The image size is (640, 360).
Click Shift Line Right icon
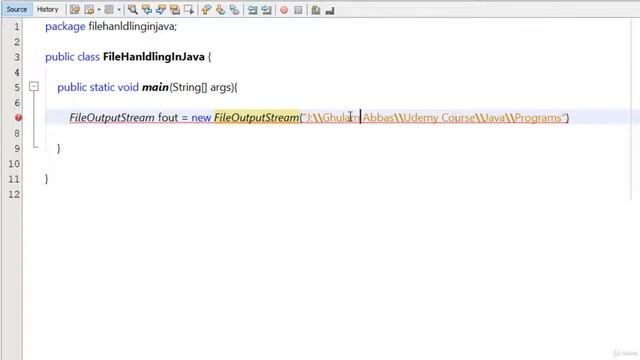[267, 10]
